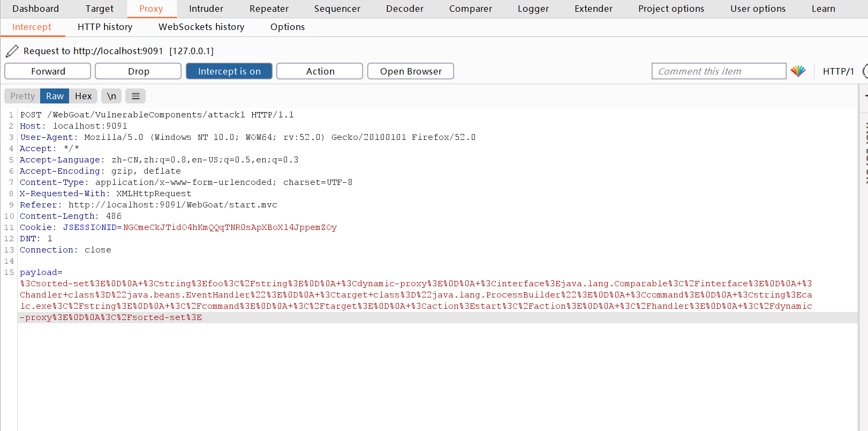The height and width of the screenshot is (431, 868).
Task: Focus the Comment this item field
Action: [719, 71]
